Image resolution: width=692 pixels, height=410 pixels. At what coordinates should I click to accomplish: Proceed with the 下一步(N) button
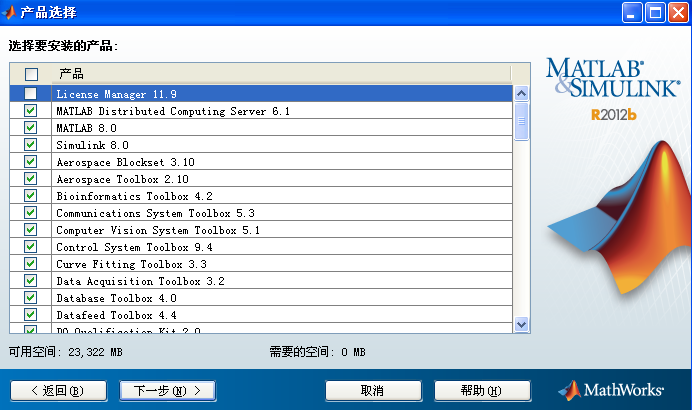coord(168,391)
